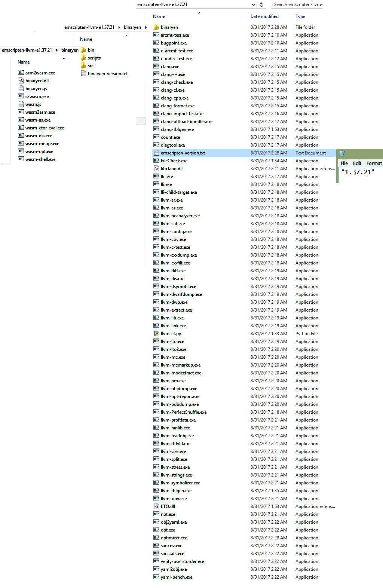Sort left window by Name header

click(x=24, y=62)
